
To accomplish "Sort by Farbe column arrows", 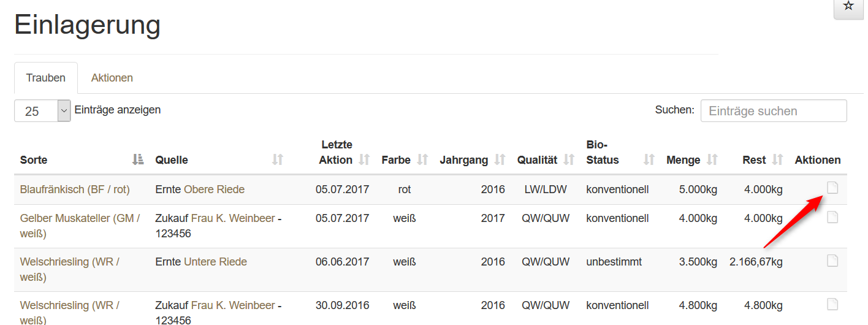I will pyautogui.click(x=422, y=159).
